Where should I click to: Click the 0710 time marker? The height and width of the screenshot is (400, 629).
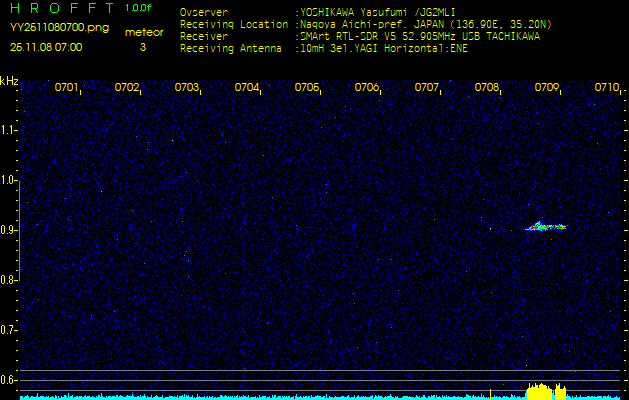607,87
